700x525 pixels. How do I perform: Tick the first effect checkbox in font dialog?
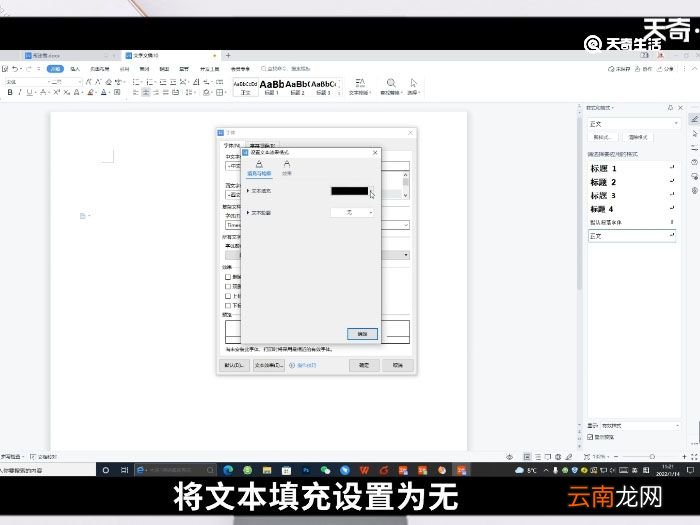click(x=228, y=277)
